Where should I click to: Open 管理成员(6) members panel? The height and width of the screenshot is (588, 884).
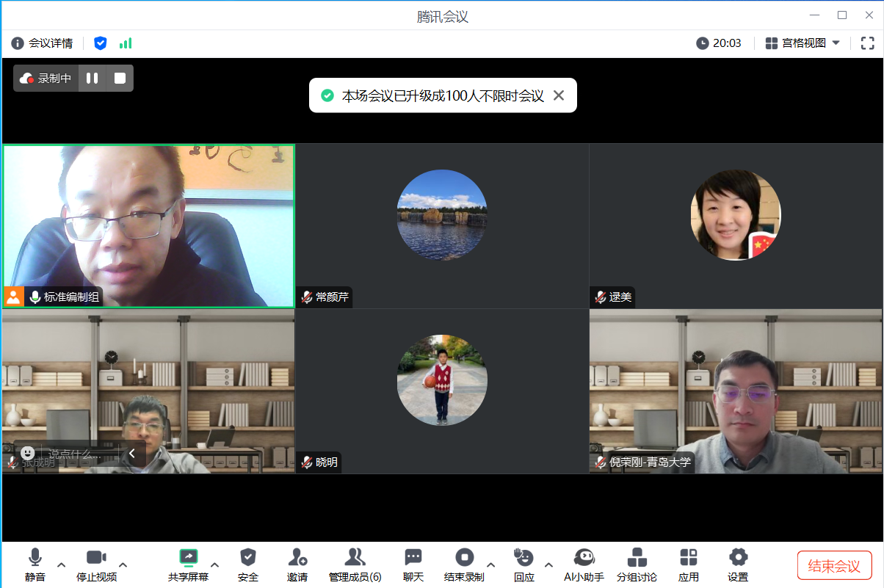coord(355,558)
